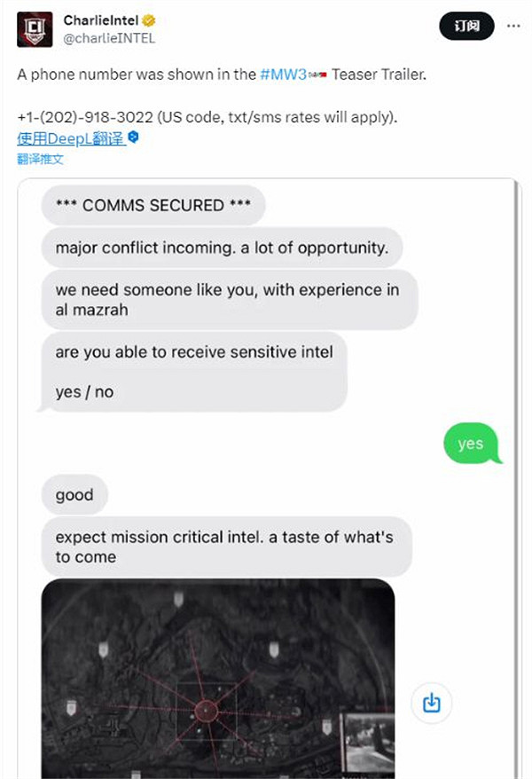Click the 使用DeepL翻译 link
This screenshot has width=532, height=779.
(71, 138)
